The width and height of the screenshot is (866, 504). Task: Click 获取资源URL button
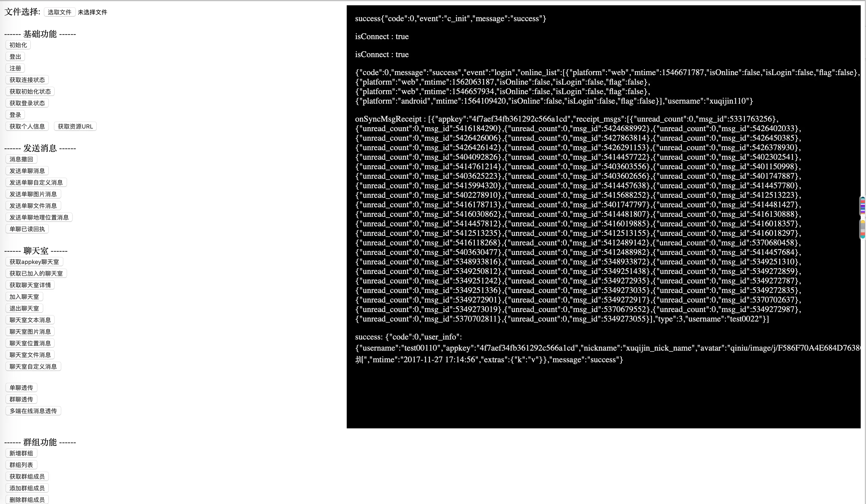75,126
